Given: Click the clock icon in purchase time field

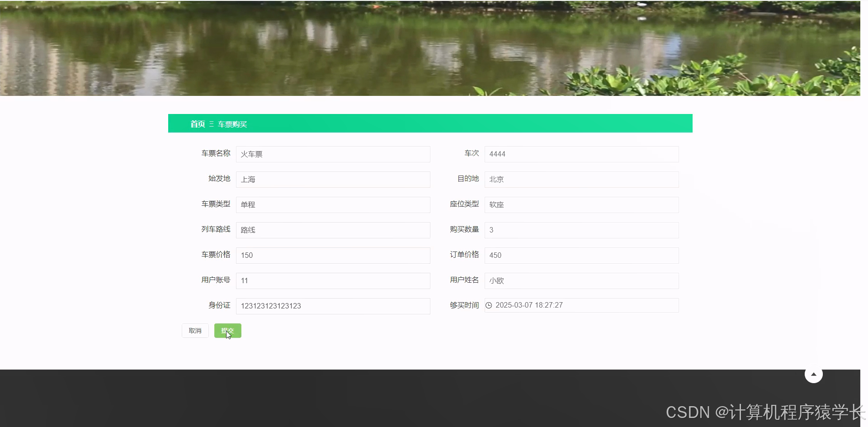Looking at the screenshot, I should click(x=489, y=305).
